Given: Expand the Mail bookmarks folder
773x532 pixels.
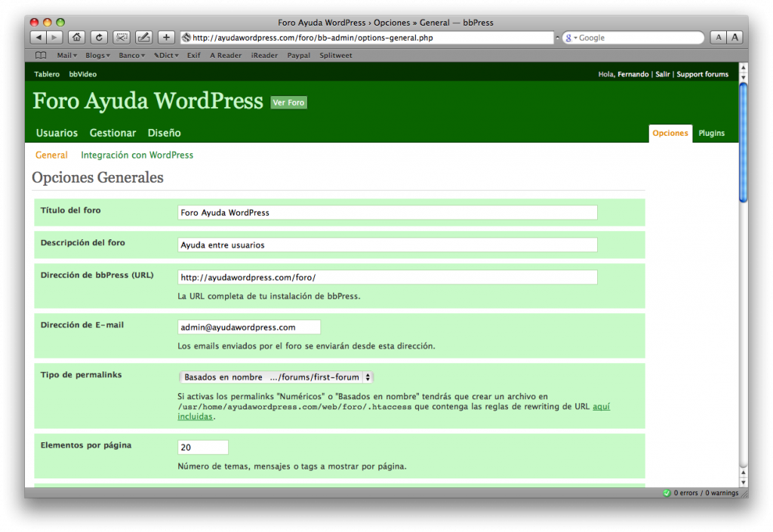Looking at the screenshot, I should click(x=66, y=54).
